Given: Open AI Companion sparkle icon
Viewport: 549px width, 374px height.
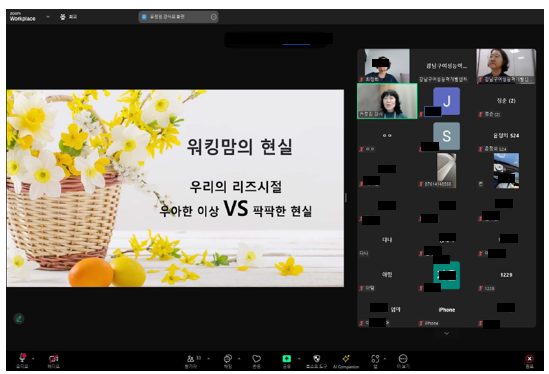Looking at the screenshot, I should [346, 360].
